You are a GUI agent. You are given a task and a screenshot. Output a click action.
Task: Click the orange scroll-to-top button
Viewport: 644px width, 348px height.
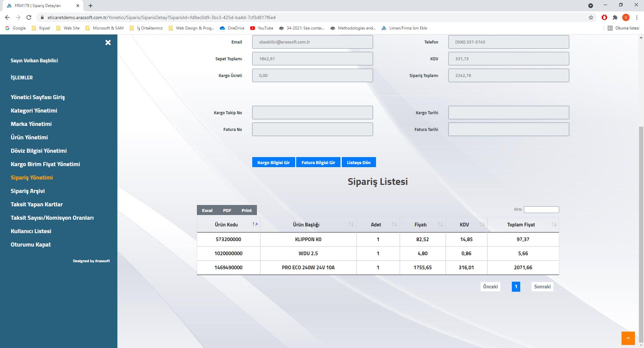click(x=628, y=338)
